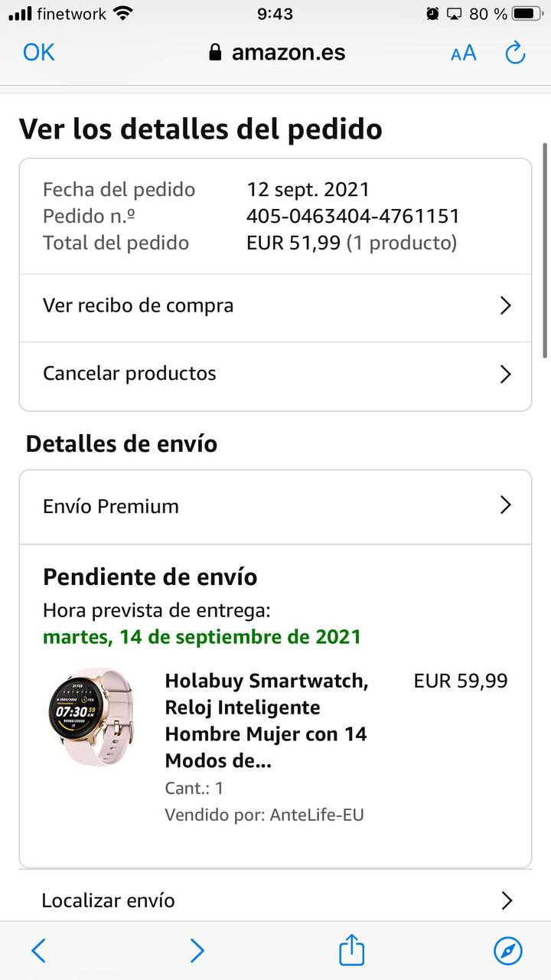Tap the alarm clock status icon
This screenshot has height=980, width=551.
click(432, 14)
